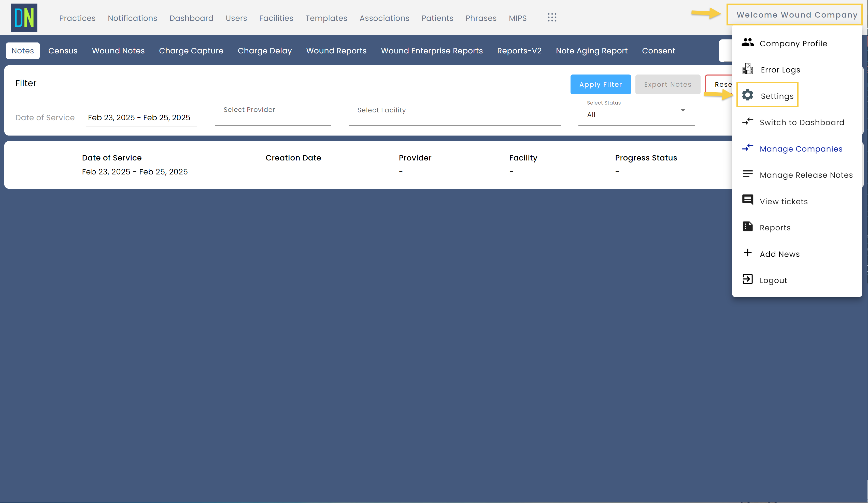
Task: Click the Logout exit icon
Action: tap(747, 279)
